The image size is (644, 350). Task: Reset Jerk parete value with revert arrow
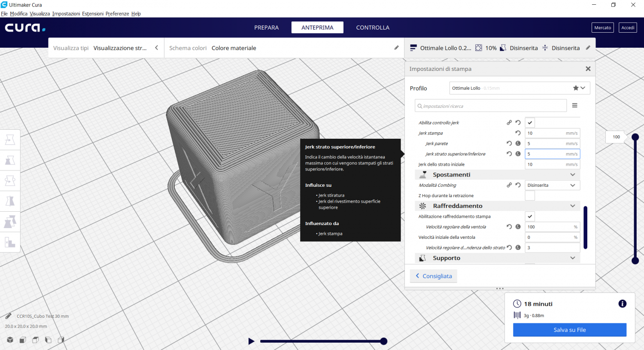[509, 143]
